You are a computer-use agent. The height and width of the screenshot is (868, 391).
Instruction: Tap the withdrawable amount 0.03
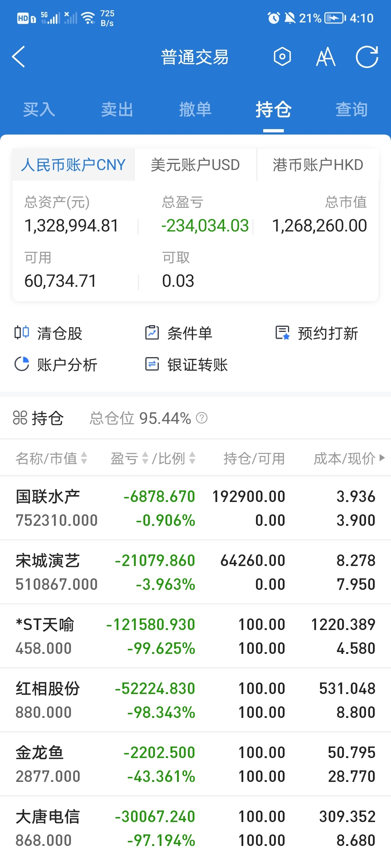[x=178, y=281]
